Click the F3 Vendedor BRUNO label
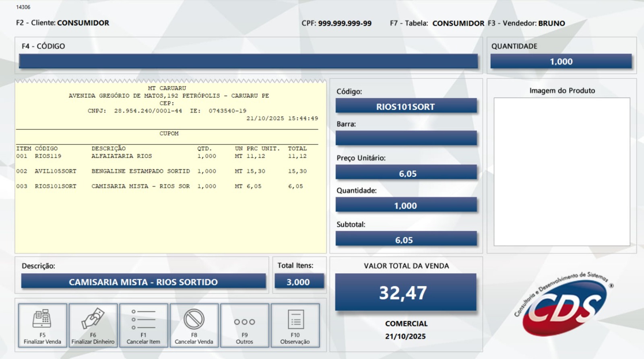This screenshot has width=644, height=359. 526,23
